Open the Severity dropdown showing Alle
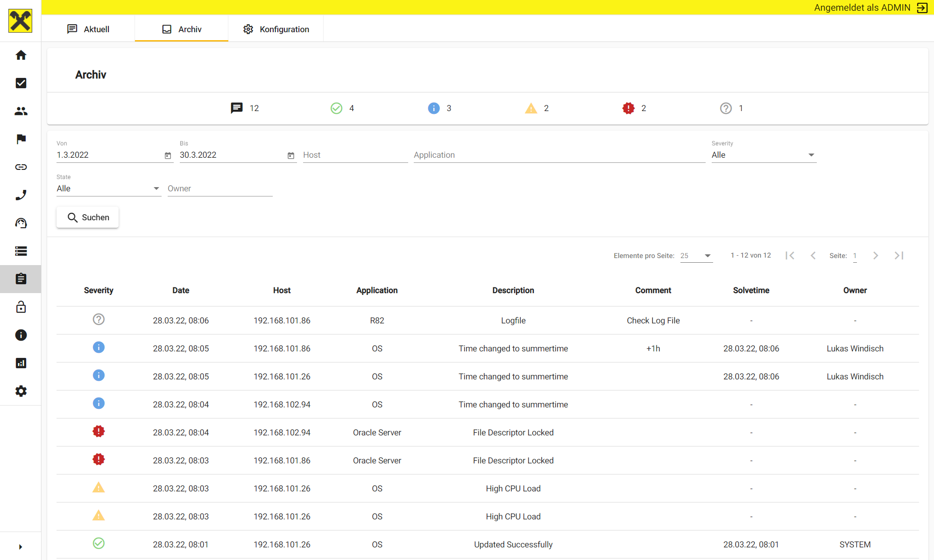Image resolution: width=934 pixels, height=560 pixels. pyautogui.click(x=764, y=154)
